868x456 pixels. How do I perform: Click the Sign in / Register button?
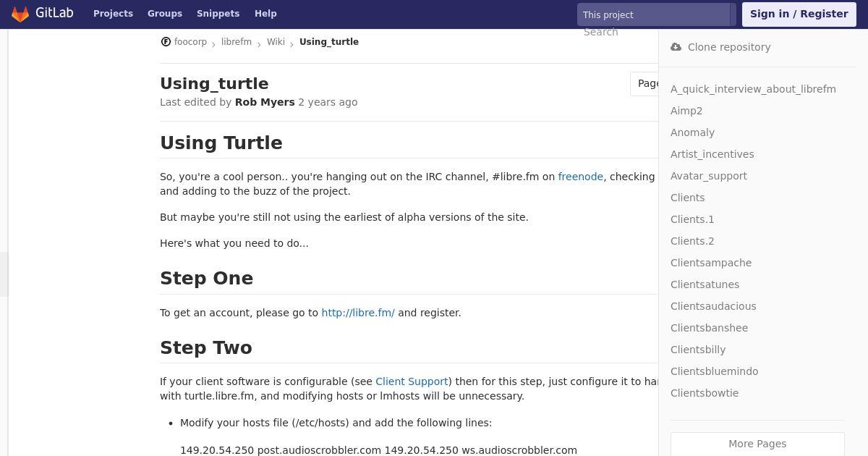[x=799, y=14]
